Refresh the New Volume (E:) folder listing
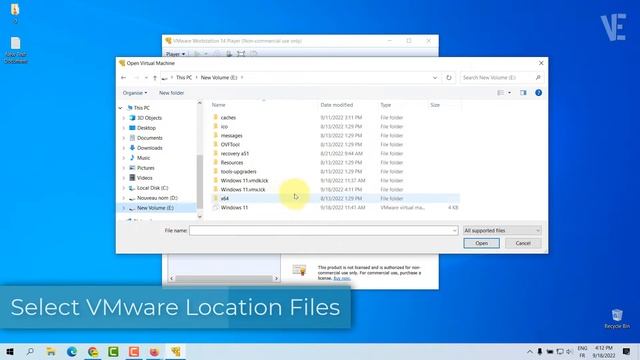This screenshot has width=640, height=360. click(449, 78)
